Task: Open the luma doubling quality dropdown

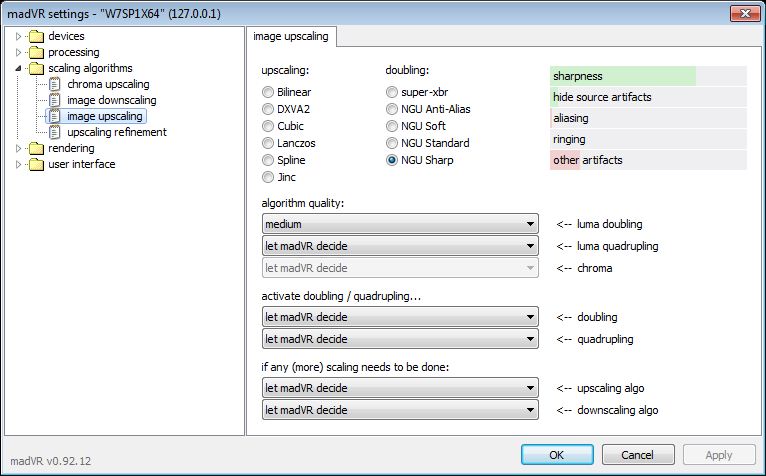Action: click(400, 224)
